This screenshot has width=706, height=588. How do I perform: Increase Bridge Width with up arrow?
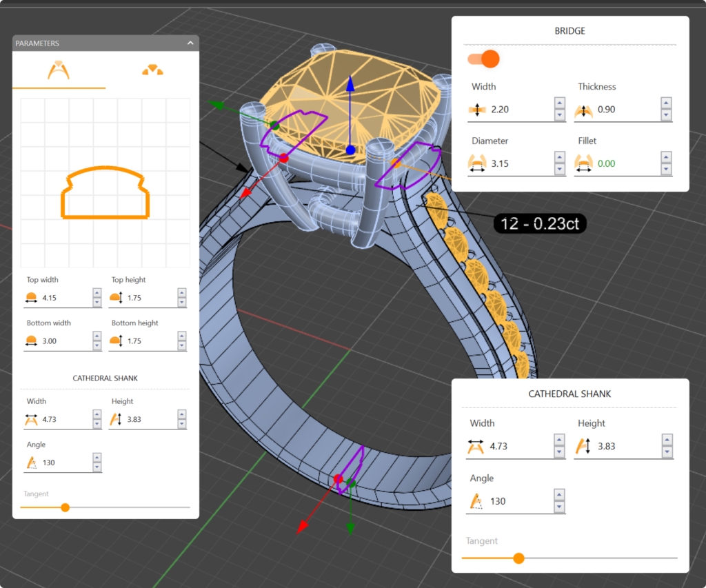click(x=559, y=103)
